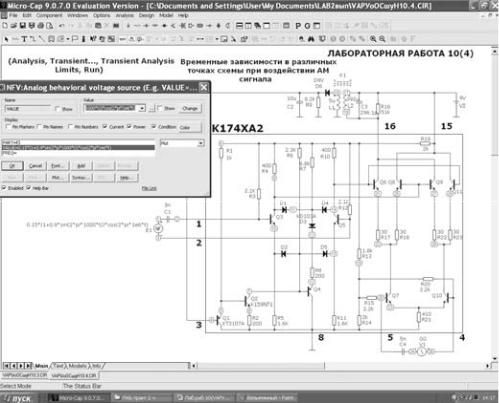Click the Print Preview toolbar icon
The height and width of the screenshot is (403, 499).
(x=50, y=26)
